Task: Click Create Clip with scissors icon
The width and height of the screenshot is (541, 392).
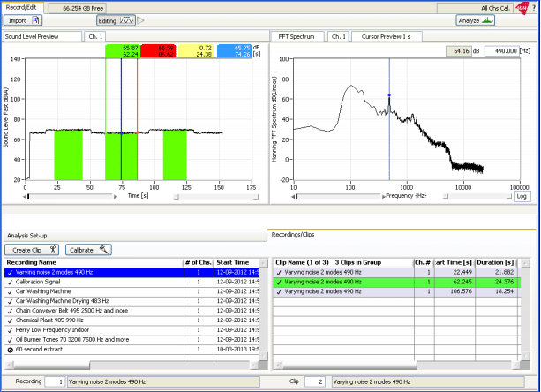Action: [x=34, y=250]
